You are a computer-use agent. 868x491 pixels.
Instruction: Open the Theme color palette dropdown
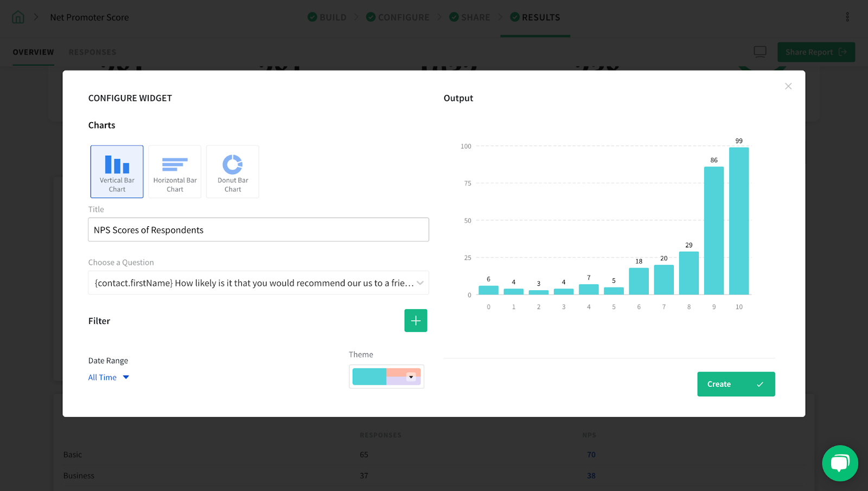(x=386, y=377)
